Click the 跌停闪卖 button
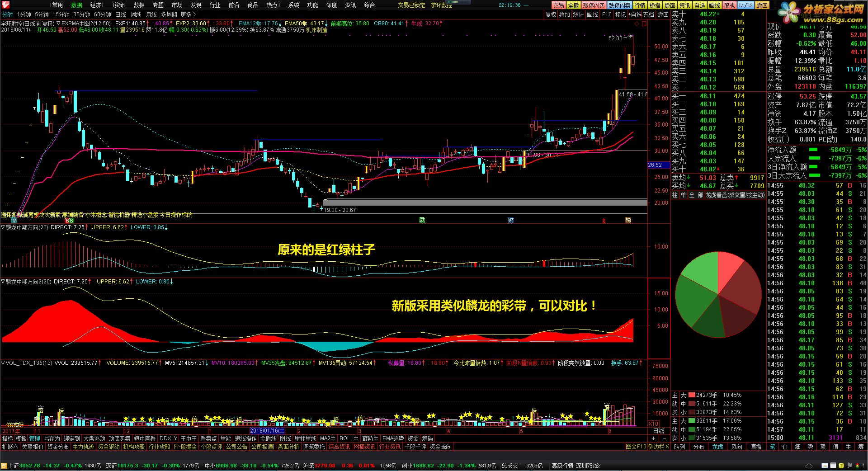This screenshot has width=868, height=471. (x=619, y=5)
